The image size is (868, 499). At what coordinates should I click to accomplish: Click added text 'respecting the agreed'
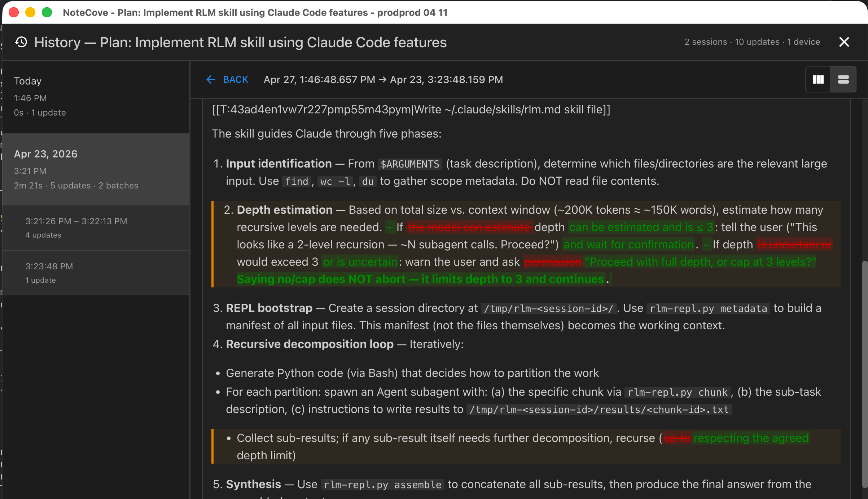[751, 438]
